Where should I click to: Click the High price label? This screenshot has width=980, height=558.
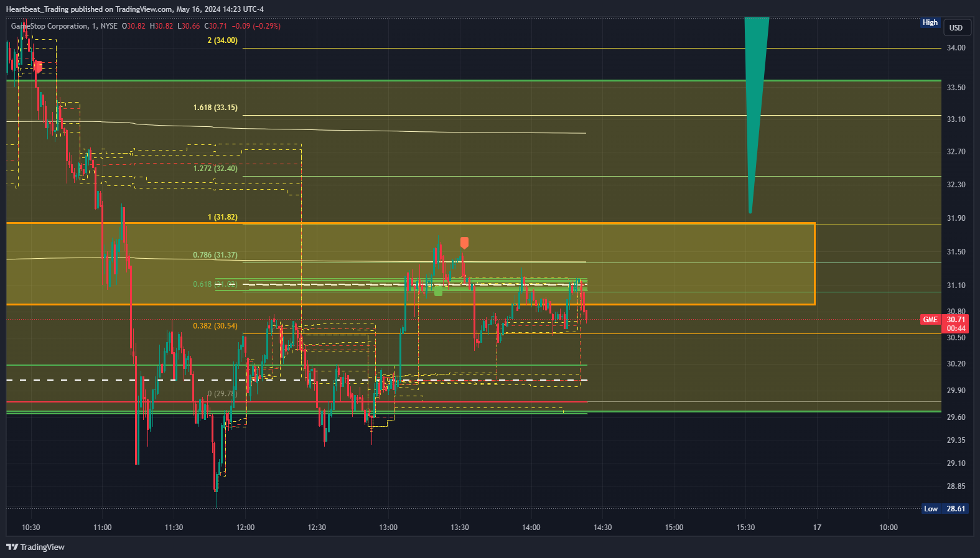[x=930, y=22]
